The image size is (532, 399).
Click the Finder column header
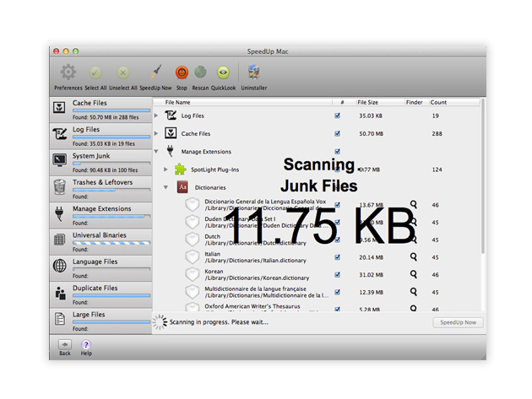coord(416,102)
